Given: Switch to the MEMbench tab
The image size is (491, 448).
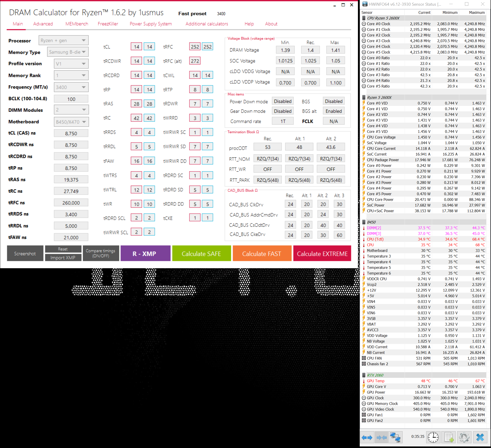Looking at the screenshot, I should point(77,24).
